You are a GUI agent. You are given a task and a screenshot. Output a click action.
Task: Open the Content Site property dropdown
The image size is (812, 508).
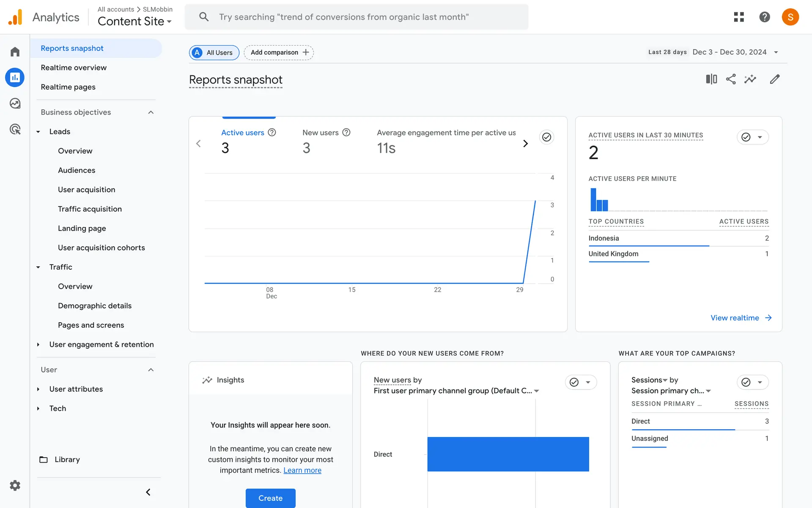(x=134, y=21)
